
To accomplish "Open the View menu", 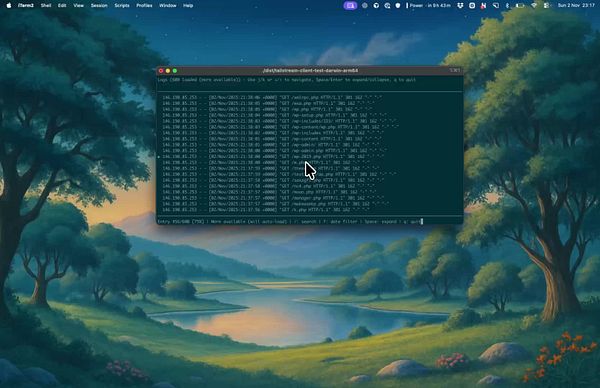I will tap(78, 5).
